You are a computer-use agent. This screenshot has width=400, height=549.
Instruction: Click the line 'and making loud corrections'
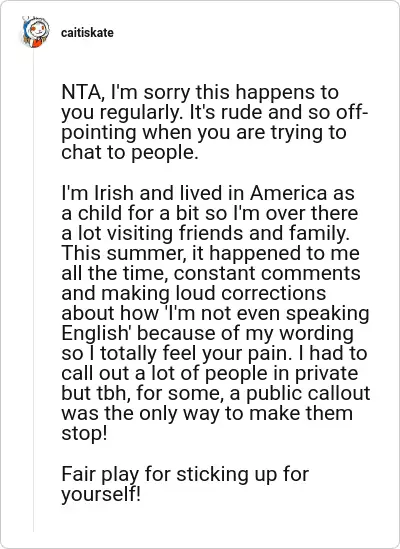click(194, 293)
